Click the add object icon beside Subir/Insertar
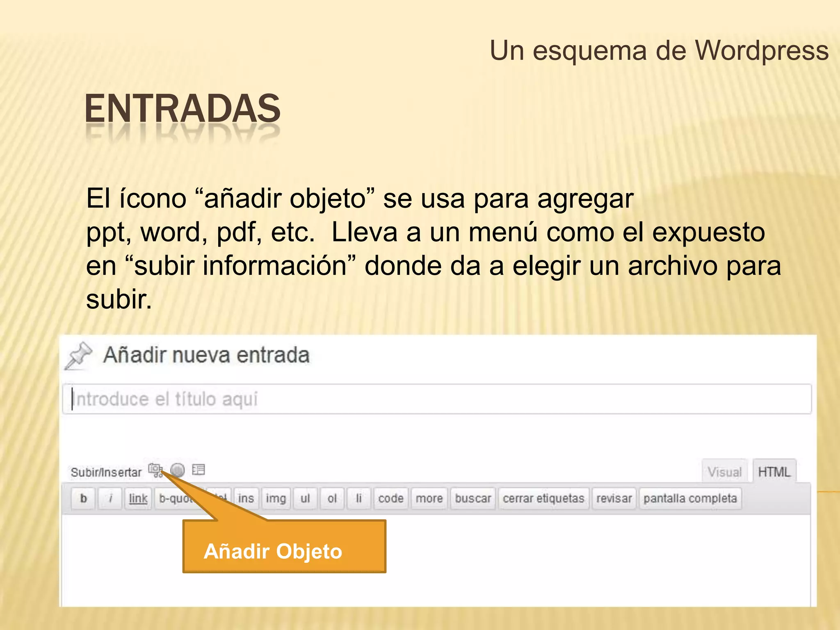This screenshot has width=840, height=630. coord(155,470)
